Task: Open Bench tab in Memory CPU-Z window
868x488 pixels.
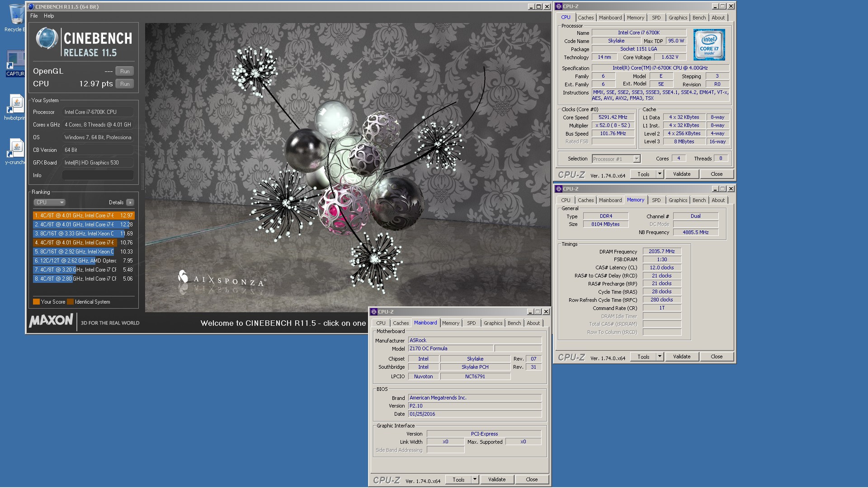Action: pos(699,200)
